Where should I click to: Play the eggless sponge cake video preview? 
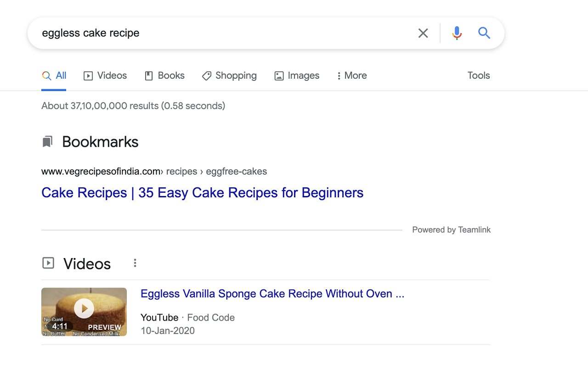click(84, 308)
